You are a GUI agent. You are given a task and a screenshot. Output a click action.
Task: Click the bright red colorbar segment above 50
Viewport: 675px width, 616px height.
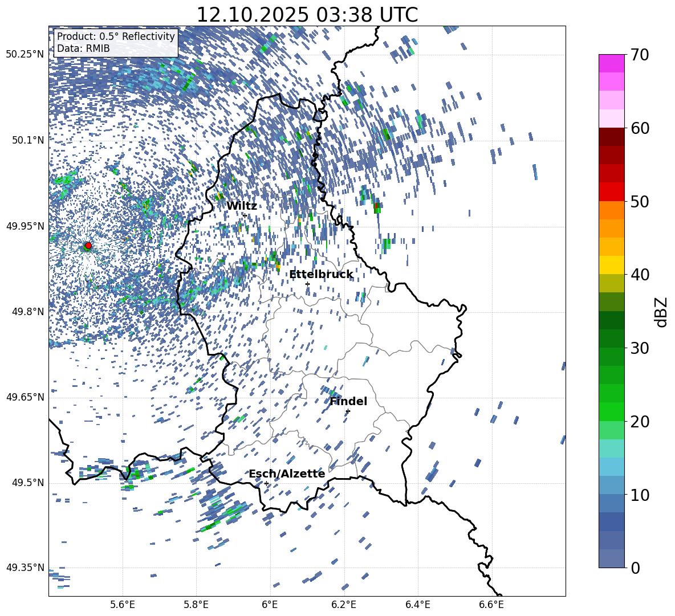coord(612,191)
